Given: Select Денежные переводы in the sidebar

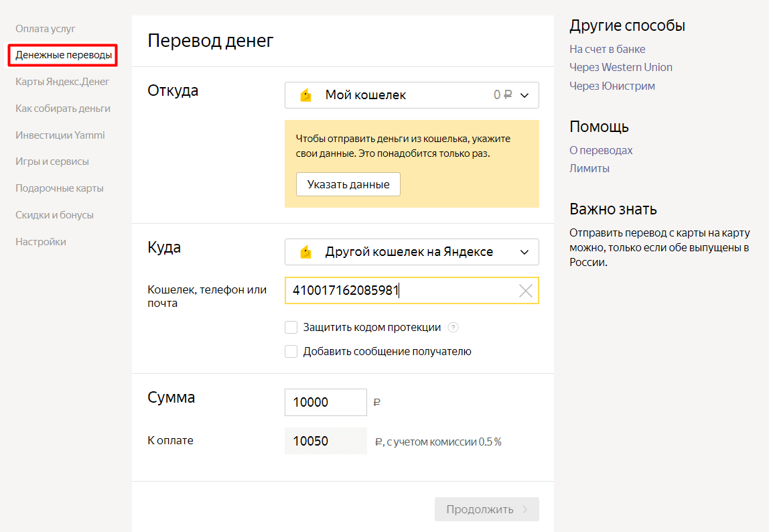Looking at the screenshot, I should 63,55.
